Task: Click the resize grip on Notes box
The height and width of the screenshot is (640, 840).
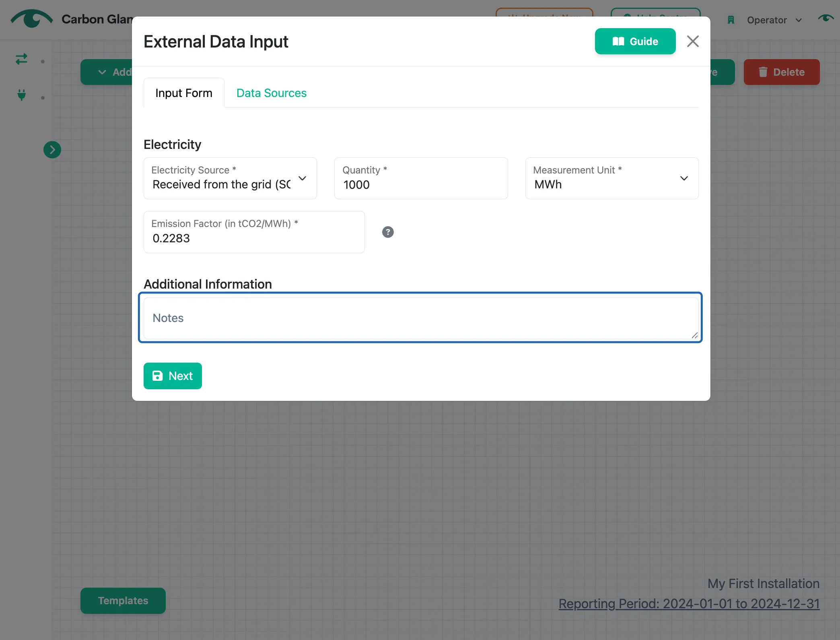Action: click(x=695, y=335)
